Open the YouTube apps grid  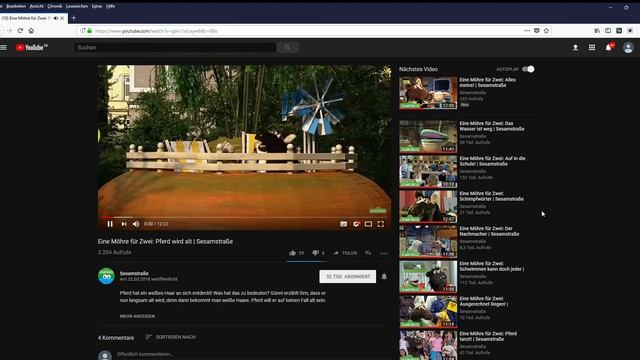[592, 47]
